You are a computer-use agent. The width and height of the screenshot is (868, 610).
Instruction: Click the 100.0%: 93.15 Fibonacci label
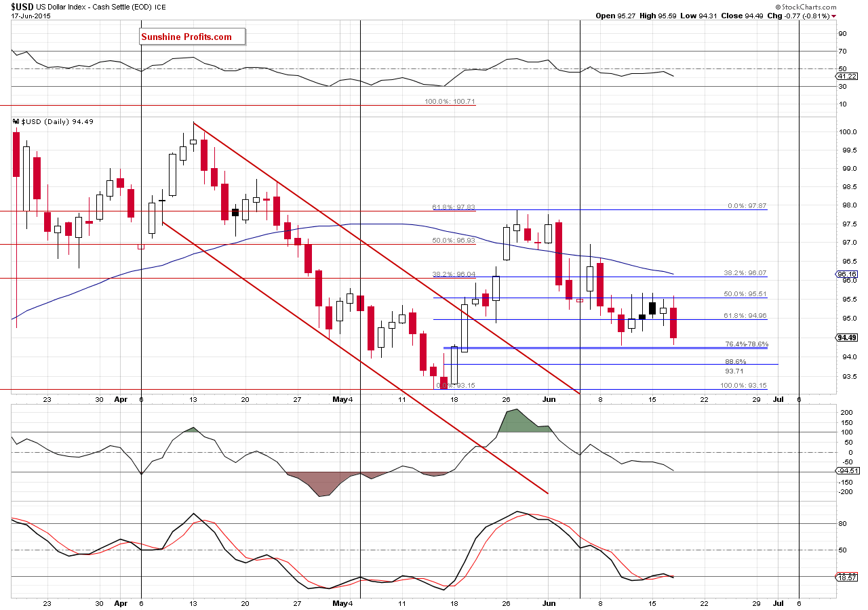[x=743, y=385]
